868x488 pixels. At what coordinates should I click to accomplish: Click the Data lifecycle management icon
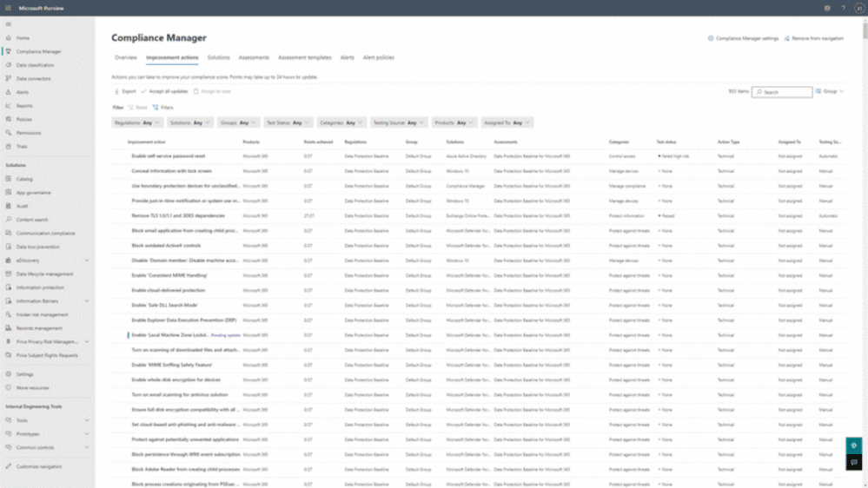coord(9,274)
